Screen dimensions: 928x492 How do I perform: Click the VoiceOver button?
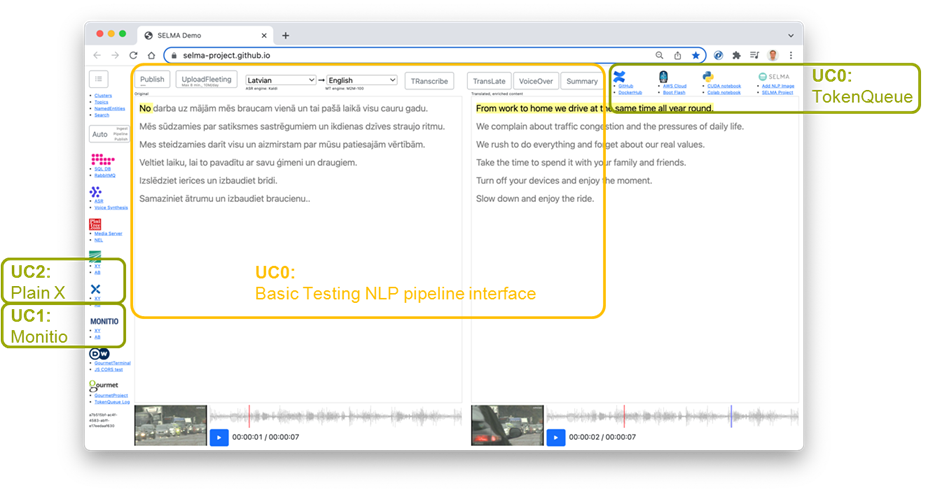(536, 81)
